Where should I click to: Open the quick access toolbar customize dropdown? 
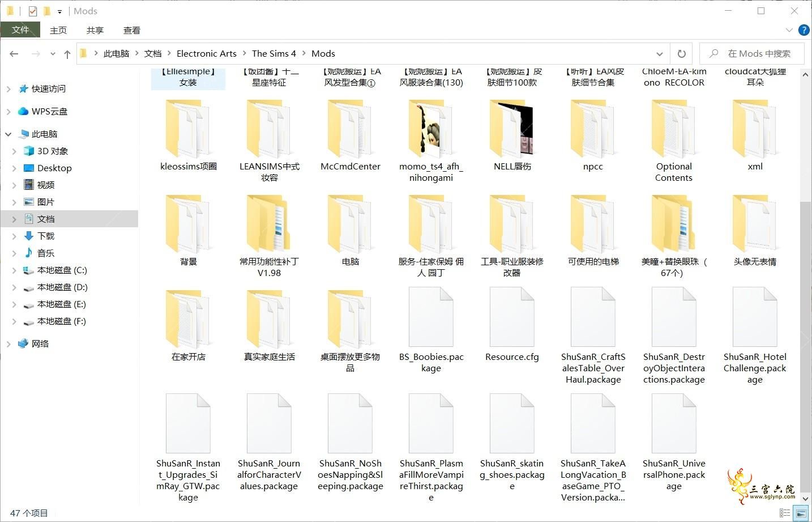click(59, 11)
